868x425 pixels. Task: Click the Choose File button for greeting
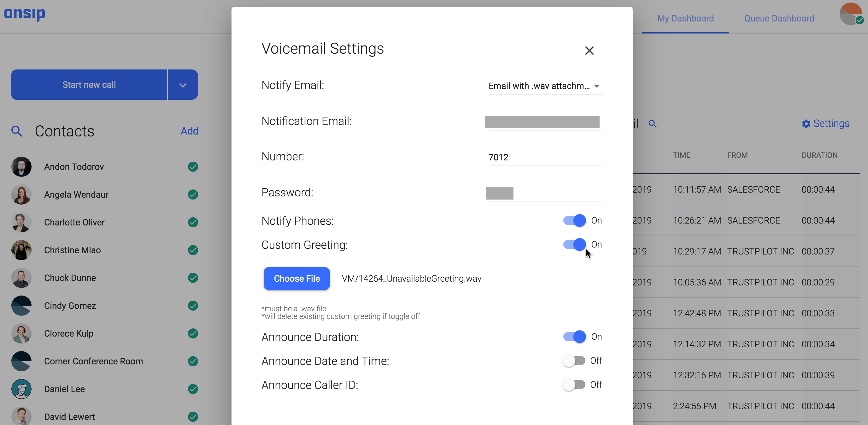(297, 278)
